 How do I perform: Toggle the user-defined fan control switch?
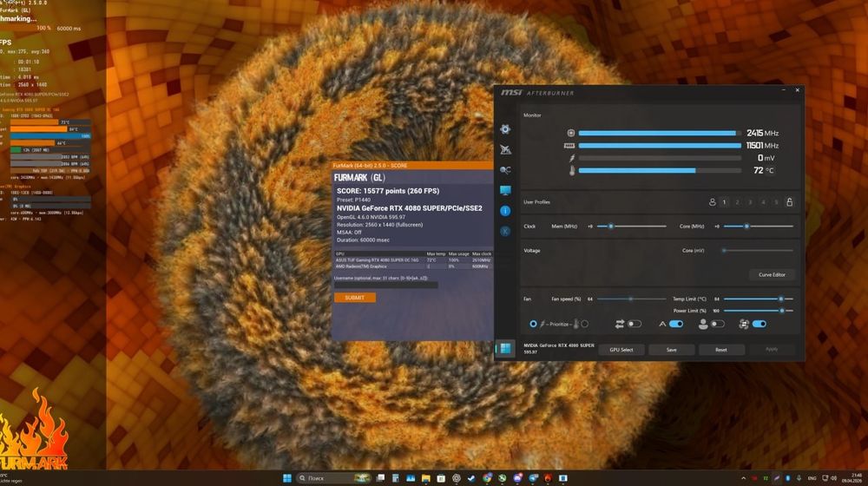tap(718, 324)
